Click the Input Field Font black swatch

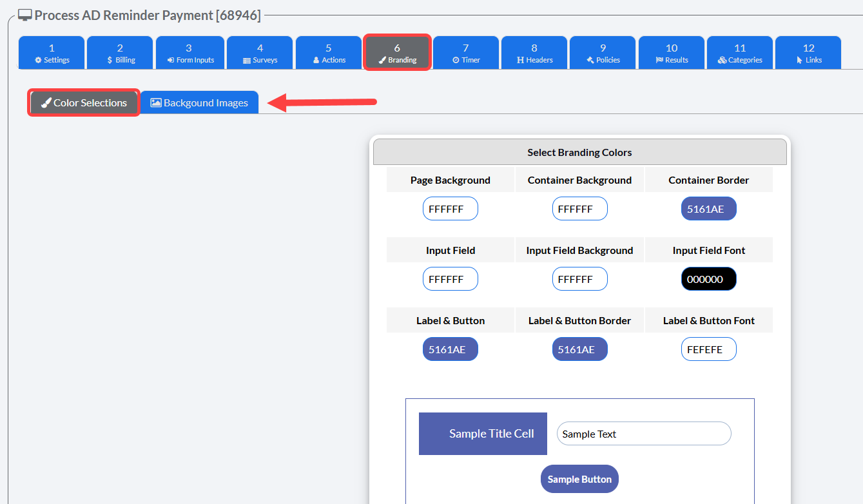(x=709, y=279)
